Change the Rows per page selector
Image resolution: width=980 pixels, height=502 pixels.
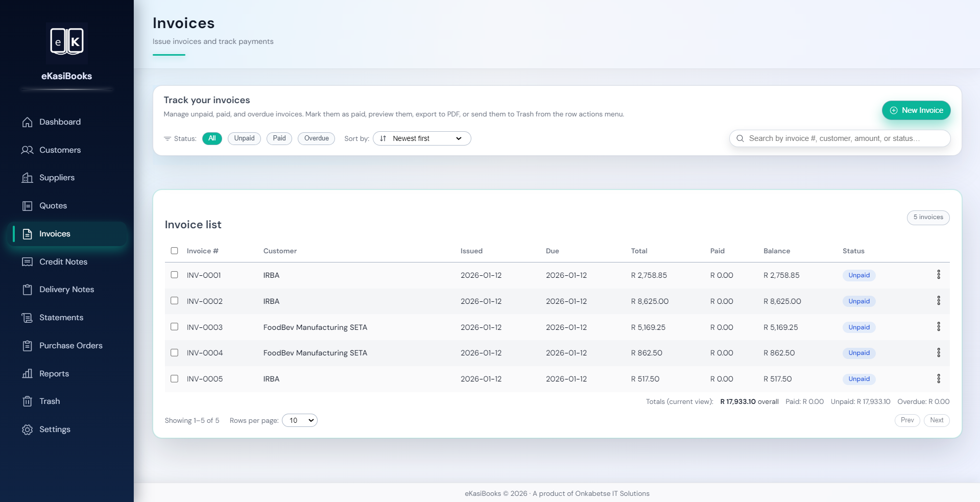[x=300, y=420]
